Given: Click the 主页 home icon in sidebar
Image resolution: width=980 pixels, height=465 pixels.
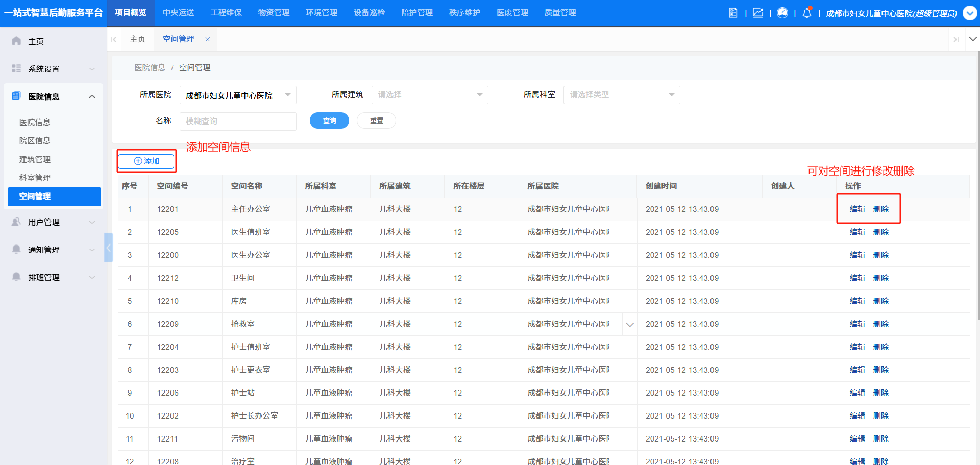Looking at the screenshot, I should (x=16, y=41).
